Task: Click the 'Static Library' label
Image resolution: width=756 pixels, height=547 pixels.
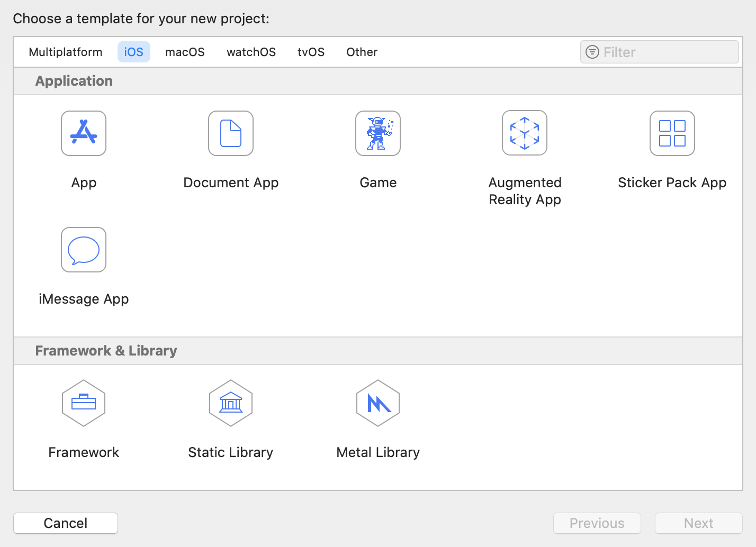Action: point(231,453)
